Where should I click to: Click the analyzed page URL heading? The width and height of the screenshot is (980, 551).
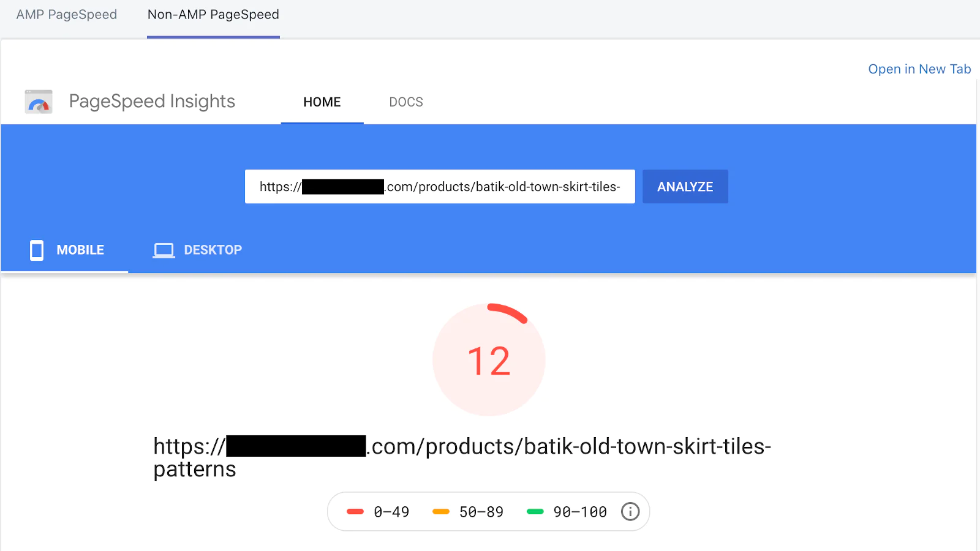point(462,457)
